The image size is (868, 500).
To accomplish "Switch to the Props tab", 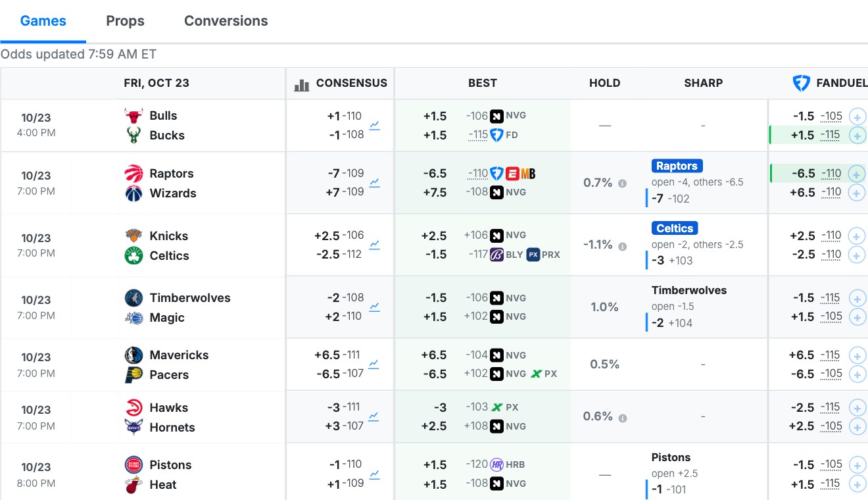I will [x=125, y=21].
